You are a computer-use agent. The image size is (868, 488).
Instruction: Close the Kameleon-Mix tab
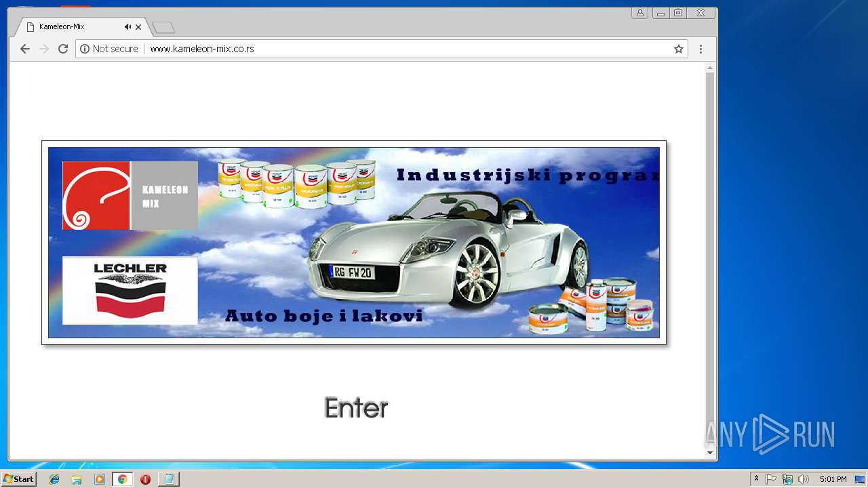point(138,27)
